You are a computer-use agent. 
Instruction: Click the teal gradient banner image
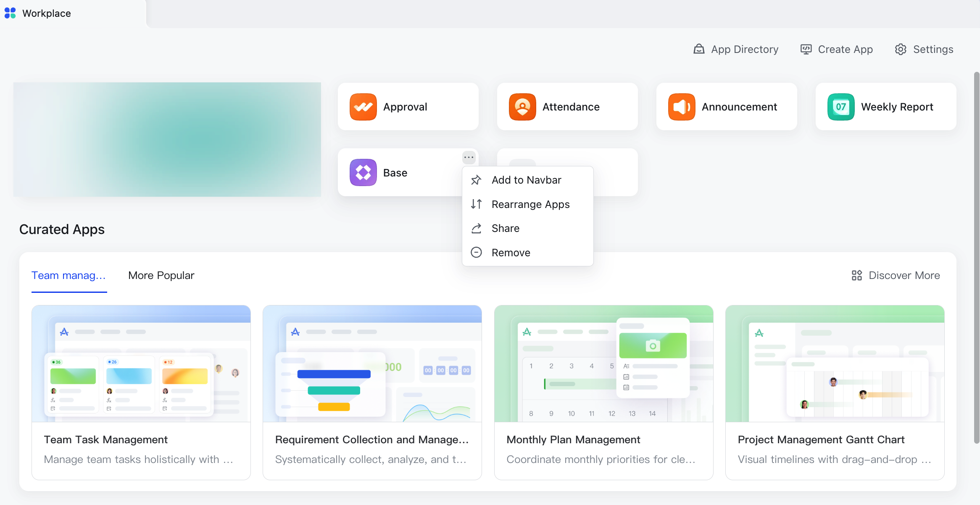coord(167,139)
